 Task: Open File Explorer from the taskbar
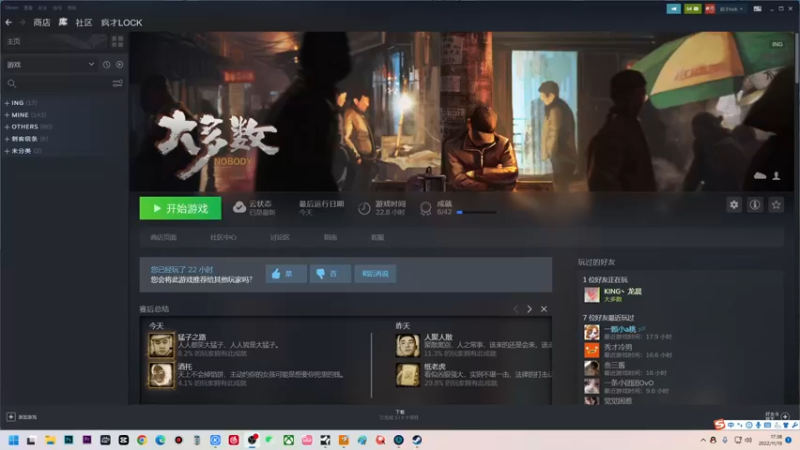point(50,440)
